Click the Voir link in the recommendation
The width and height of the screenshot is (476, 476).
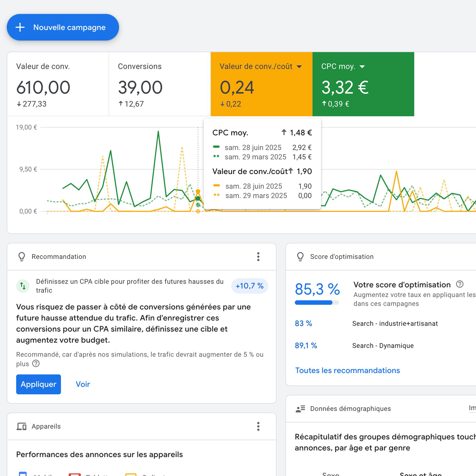(83, 384)
